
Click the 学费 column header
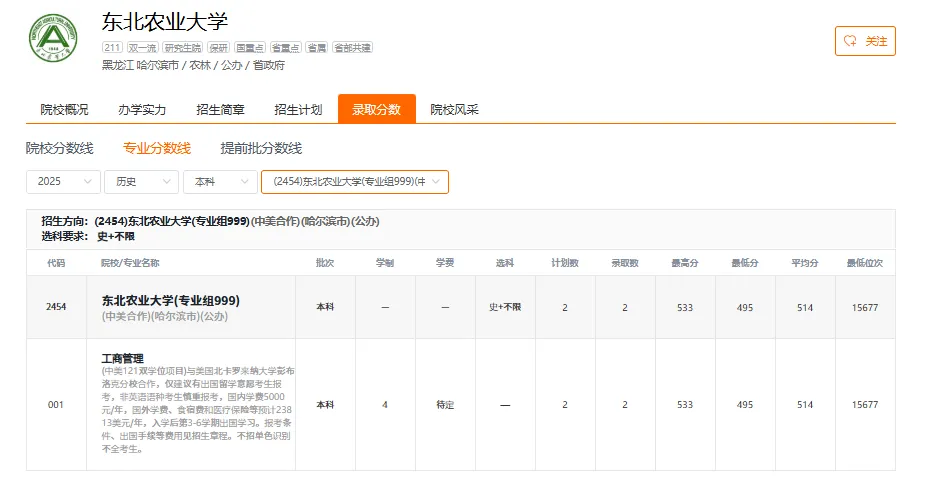pos(445,263)
